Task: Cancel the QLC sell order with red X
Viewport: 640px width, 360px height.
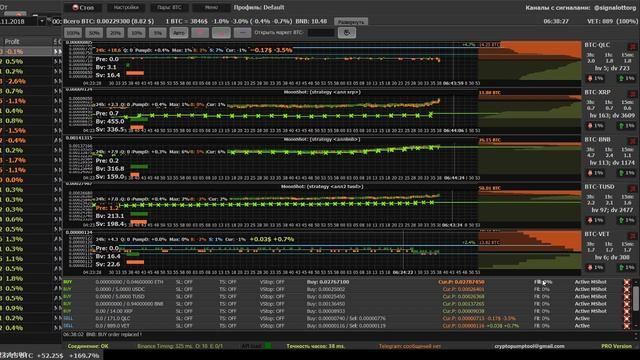Action: (x=627, y=319)
